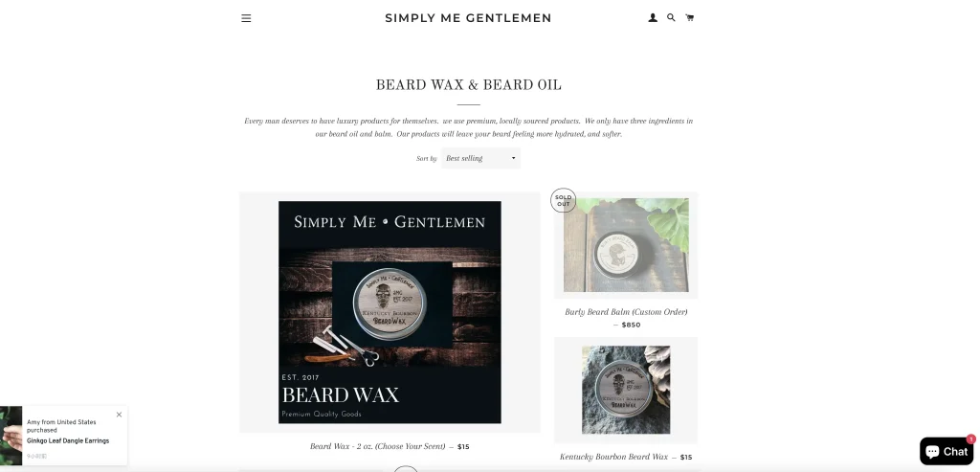Click the Beard Wax & Beard Oil heading

pyautogui.click(x=468, y=85)
